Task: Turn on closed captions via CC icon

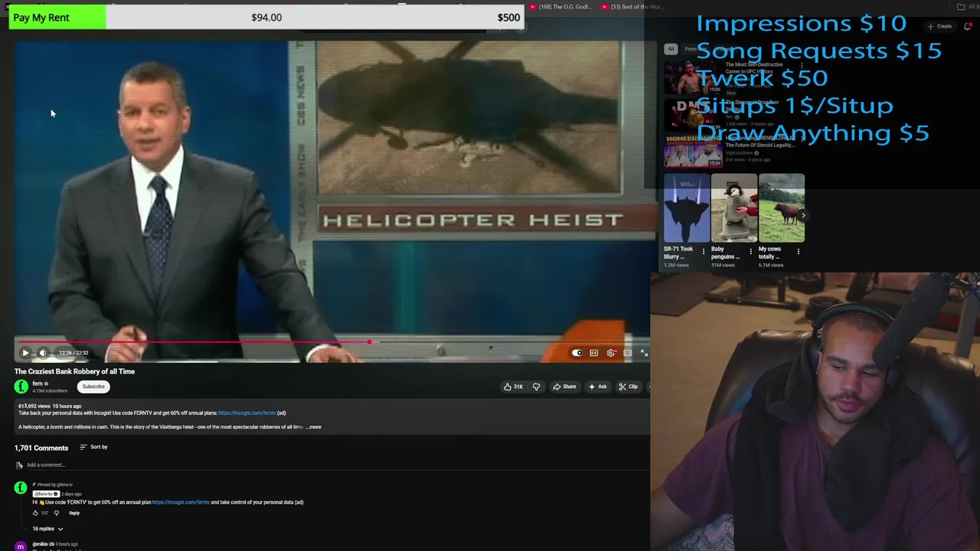Action: pos(593,353)
